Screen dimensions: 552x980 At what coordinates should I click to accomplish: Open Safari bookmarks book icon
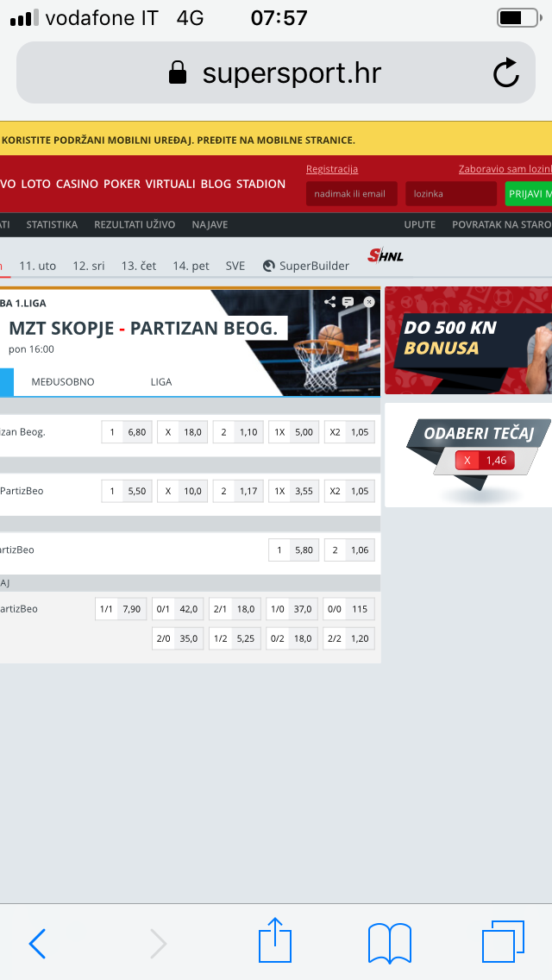click(x=390, y=943)
